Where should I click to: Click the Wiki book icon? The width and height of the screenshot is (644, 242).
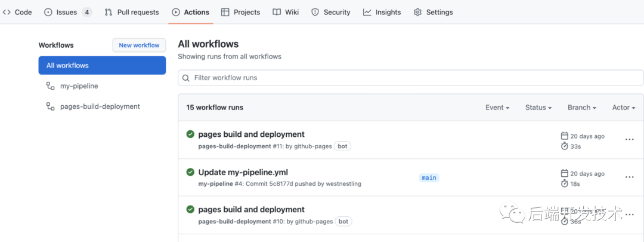277,13
